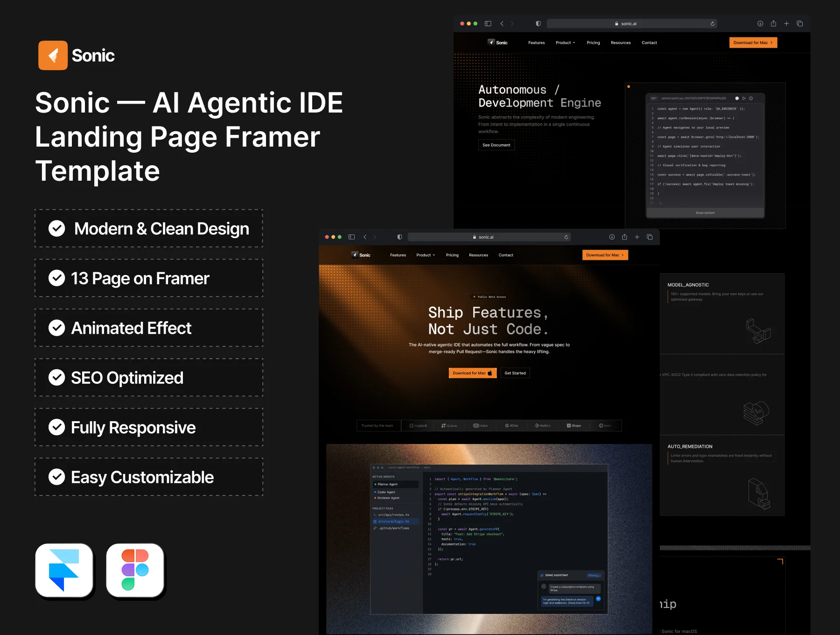This screenshot has width=840, height=635.
Task: Click the MODEL_AGNOSTIC card heading
Action: coord(688,285)
